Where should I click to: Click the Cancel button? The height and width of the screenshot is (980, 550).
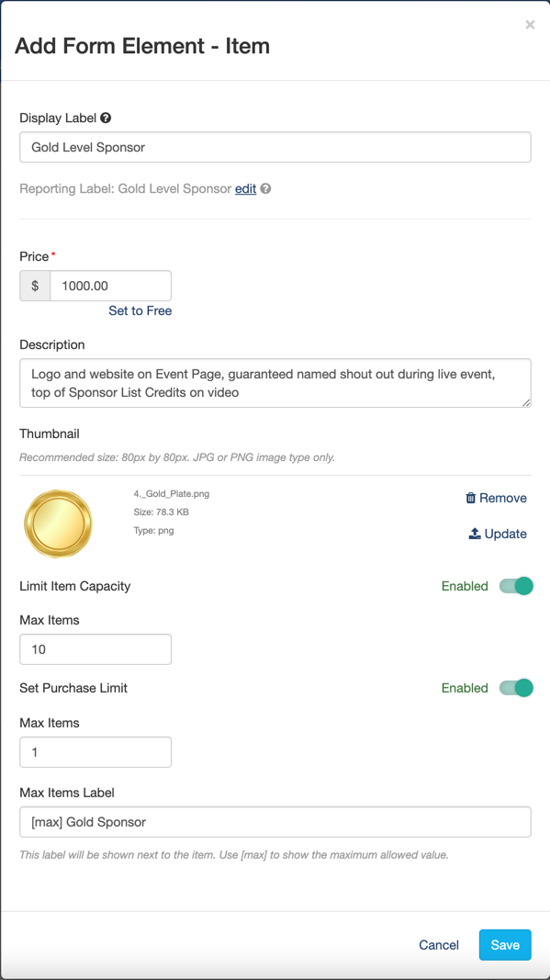point(439,945)
